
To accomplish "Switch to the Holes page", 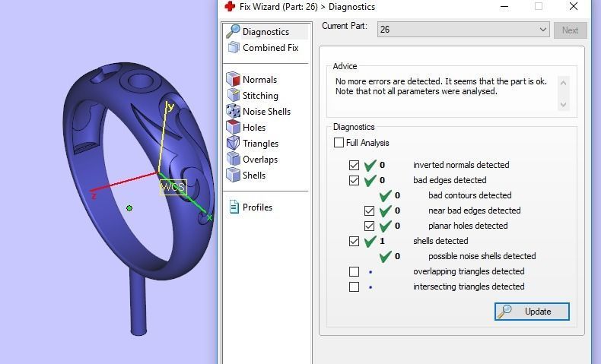I will 254,128.
